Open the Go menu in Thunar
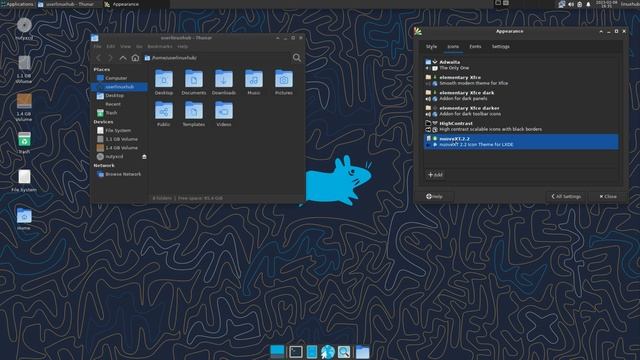The image size is (640, 360). pos(139,47)
